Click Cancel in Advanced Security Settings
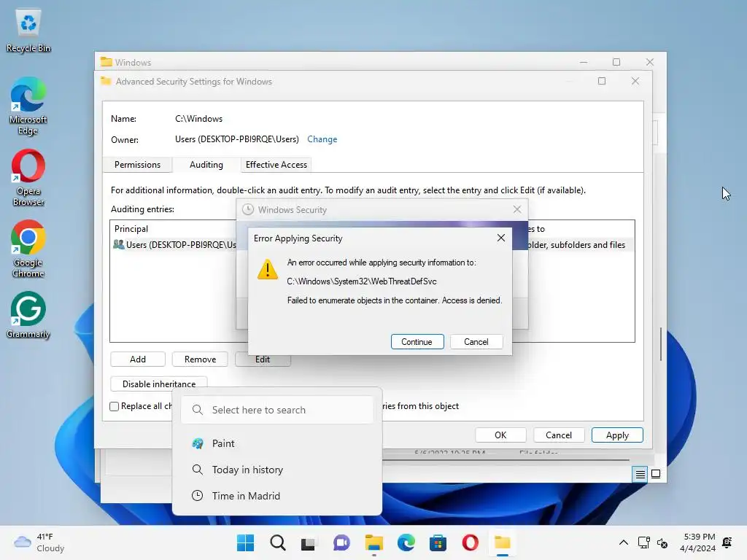 (x=558, y=435)
